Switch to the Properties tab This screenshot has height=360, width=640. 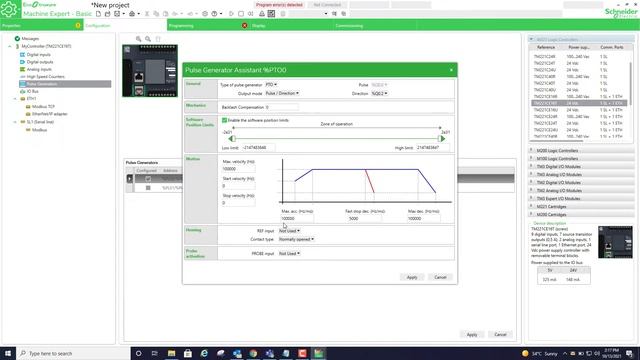pyautogui.click(x=42, y=25)
